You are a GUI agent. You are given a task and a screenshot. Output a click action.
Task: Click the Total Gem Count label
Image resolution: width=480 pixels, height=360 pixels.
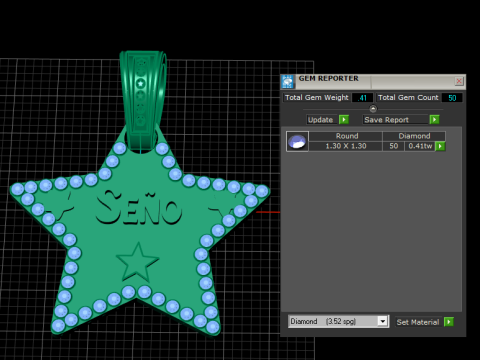(x=408, y=98)
